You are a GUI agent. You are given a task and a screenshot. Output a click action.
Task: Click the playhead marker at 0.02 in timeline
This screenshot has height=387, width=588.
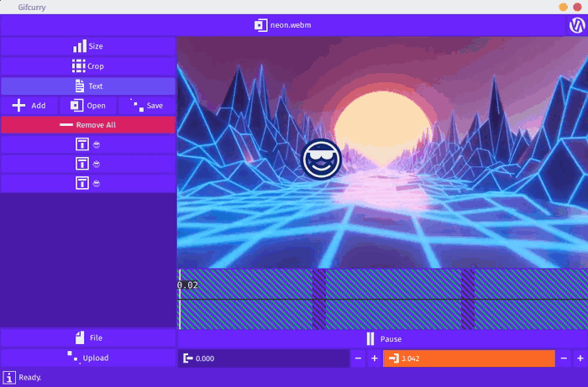180,299
